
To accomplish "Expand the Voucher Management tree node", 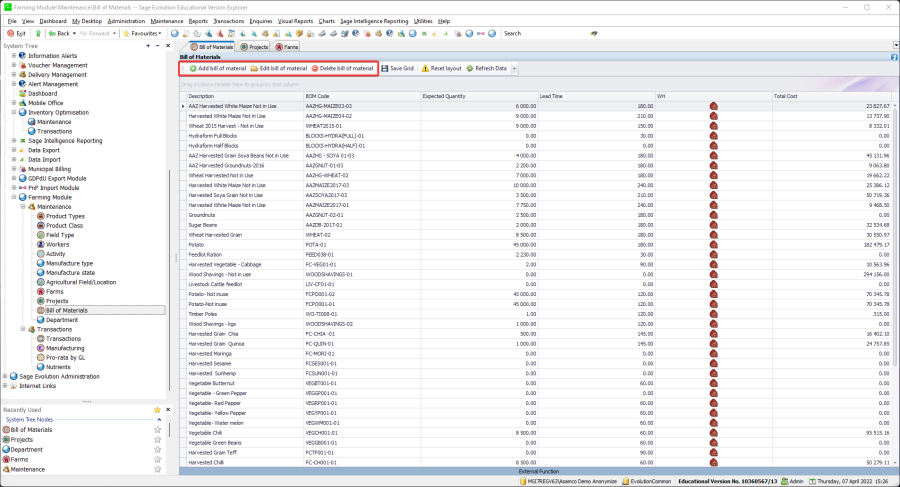I will (x=14, y=65).
